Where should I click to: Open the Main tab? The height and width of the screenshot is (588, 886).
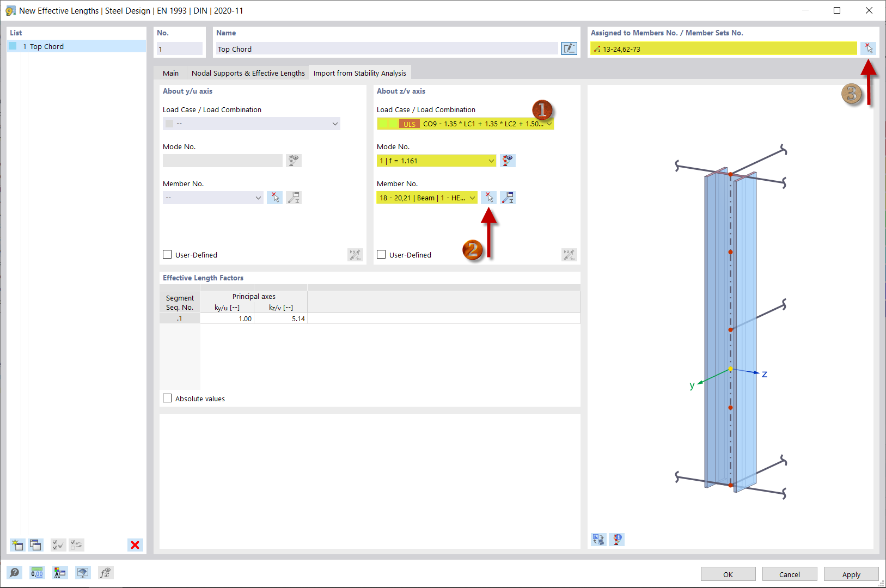(x=170, y=72)
